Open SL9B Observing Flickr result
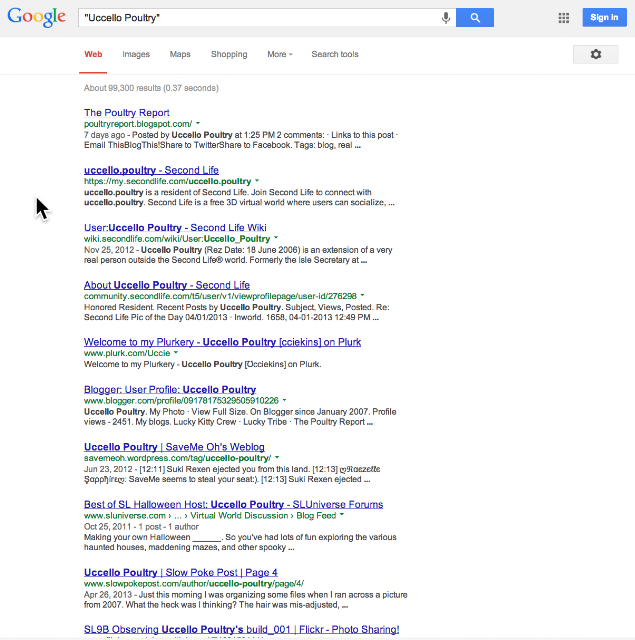The image size is (635, 640). pos(242,629)
